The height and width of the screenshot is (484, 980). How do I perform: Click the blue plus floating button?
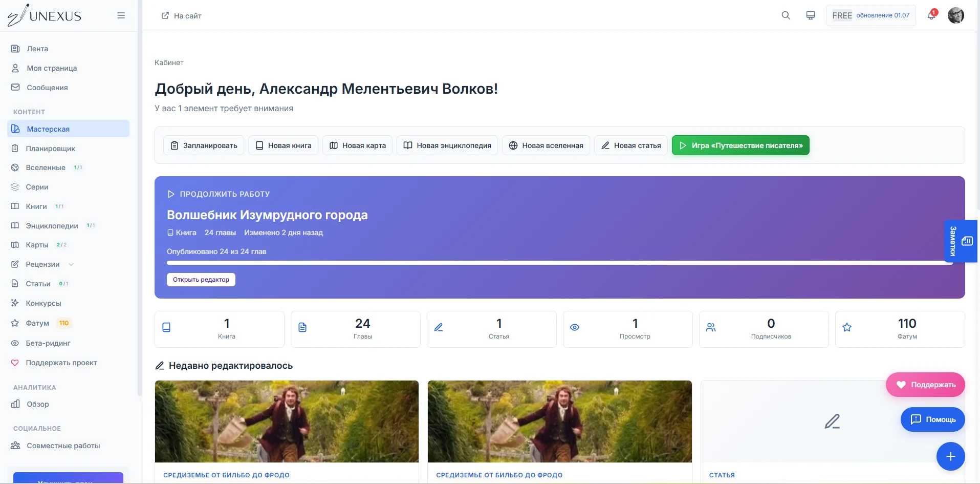pyautogui.click(x=950, y=456)
